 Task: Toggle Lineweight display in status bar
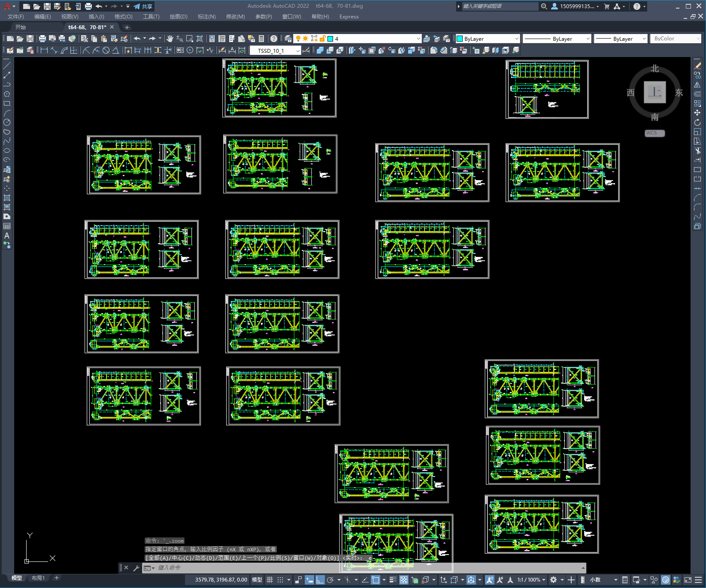pyautogui.click(x=393, y=580)
